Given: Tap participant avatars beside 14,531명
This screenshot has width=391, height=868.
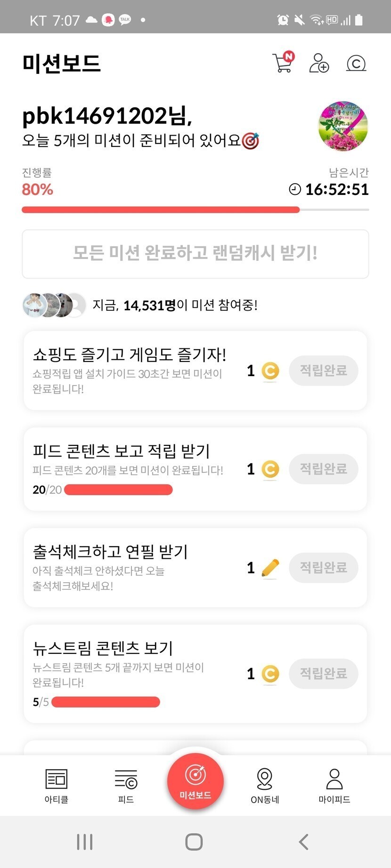Looking at the screenshot, I should click(x=54, y=305).
